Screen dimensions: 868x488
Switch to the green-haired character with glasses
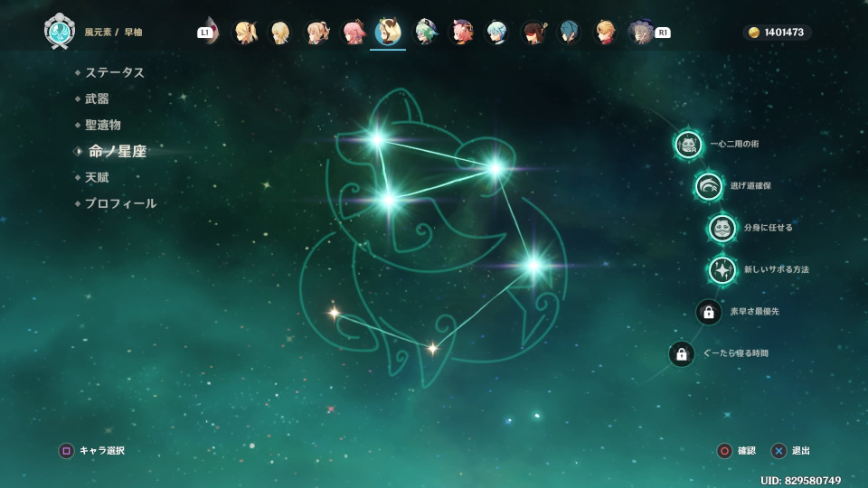tap(426, 33)
